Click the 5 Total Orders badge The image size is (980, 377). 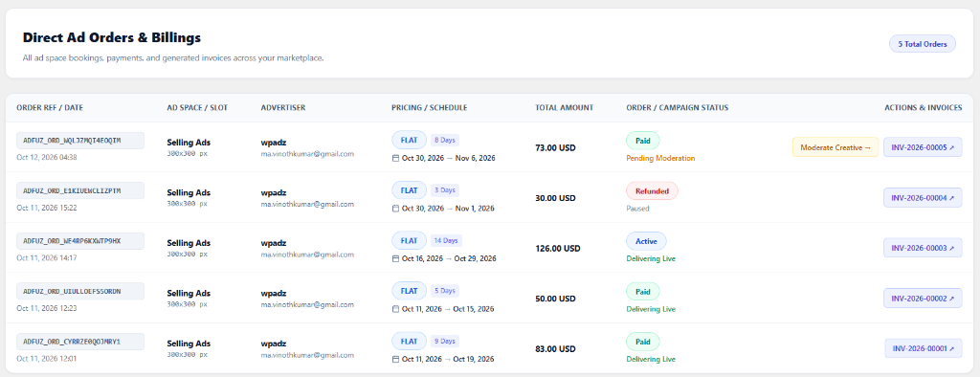(923, 44)
